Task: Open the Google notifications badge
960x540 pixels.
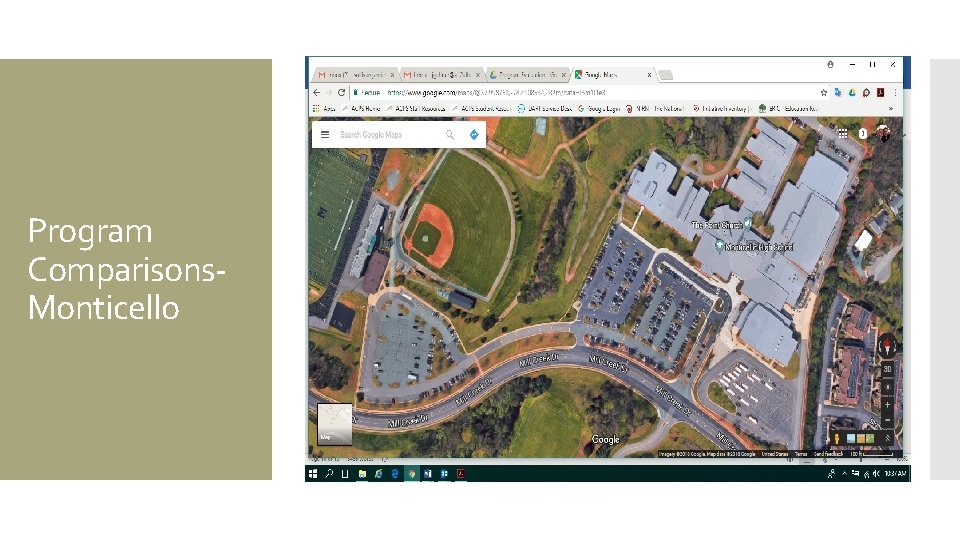Action: (863, 133)
